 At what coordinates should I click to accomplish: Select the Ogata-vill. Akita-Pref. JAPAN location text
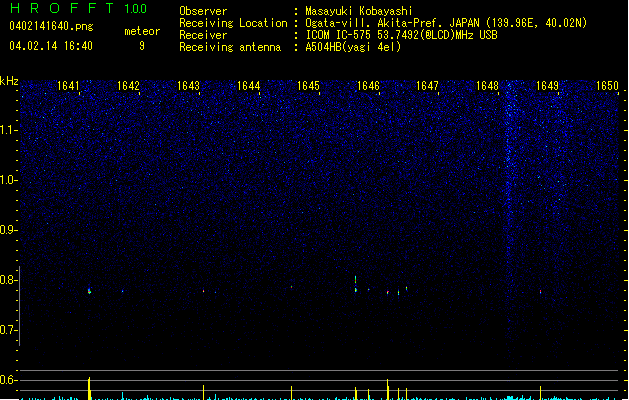point(446,23)
